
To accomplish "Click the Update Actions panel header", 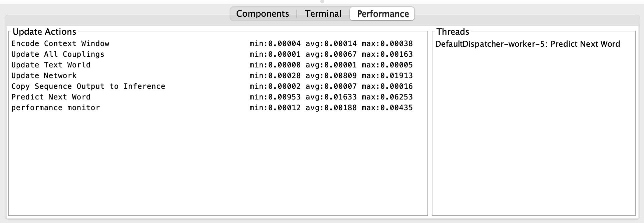I will (x=44, y=32).
